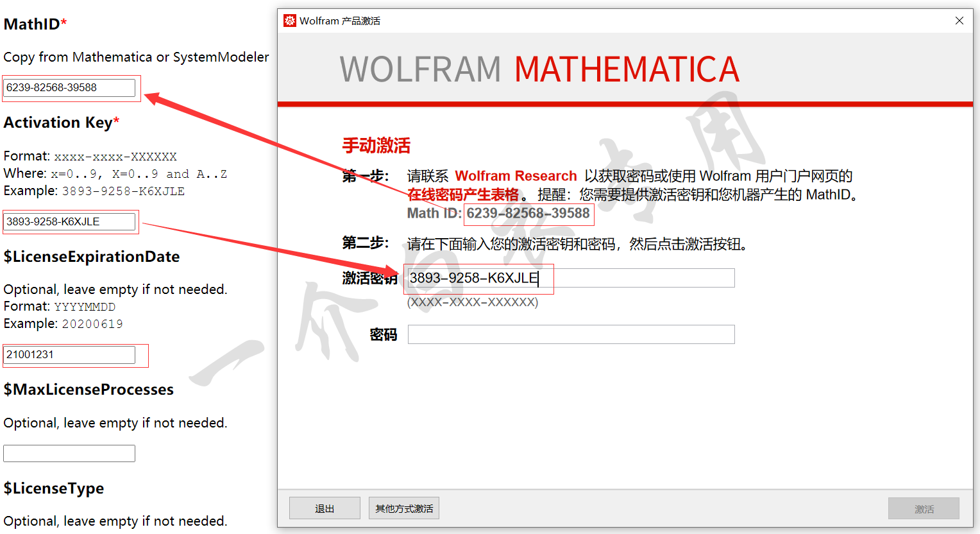Click the 退出 button
Viewport: 980px width, 534px height.
(x=325, y=508)
